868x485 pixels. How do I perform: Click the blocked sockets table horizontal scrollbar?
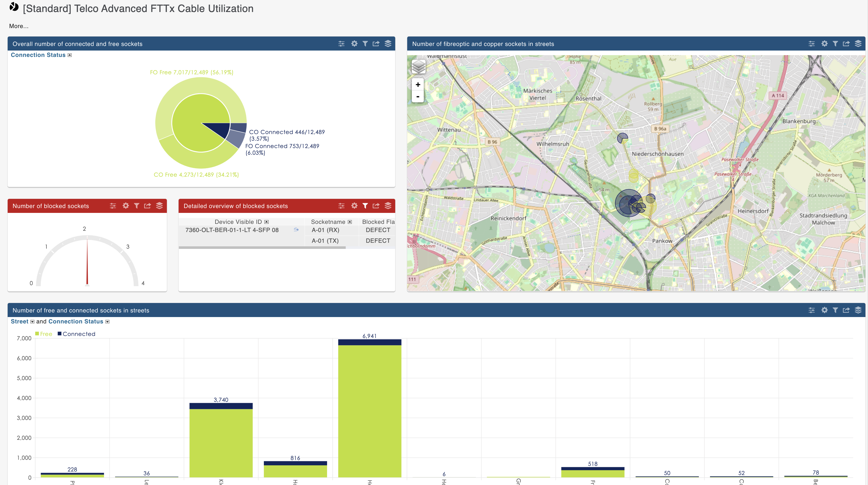click(262, 248)
